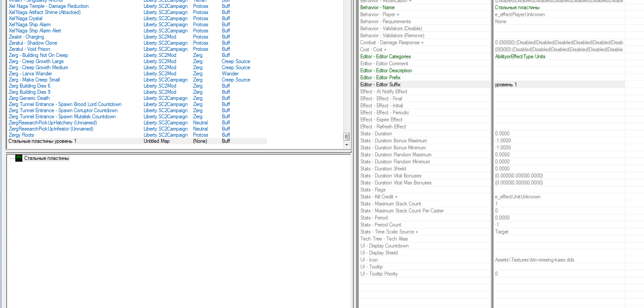Click the 'Target' value cell
The height and width of the screenshot is (308, 644).
[x=502, y=232]
